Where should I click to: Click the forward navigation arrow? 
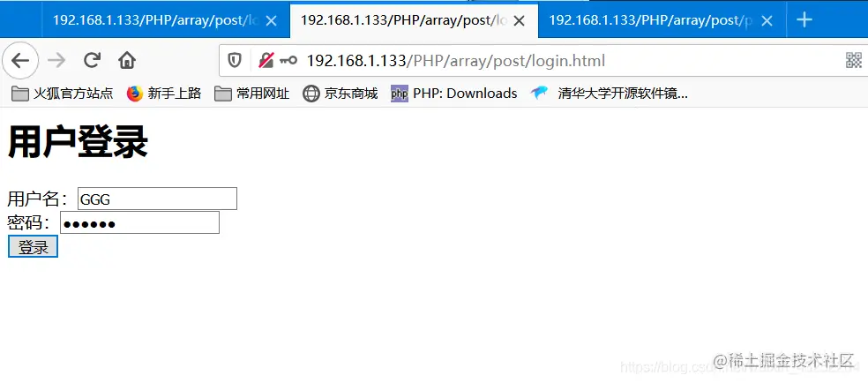[56, 60]
